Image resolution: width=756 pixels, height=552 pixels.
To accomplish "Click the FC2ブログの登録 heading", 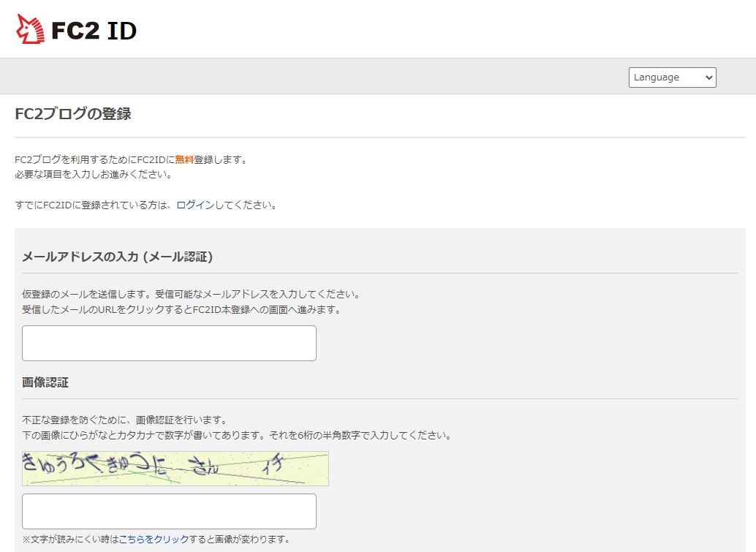I will click(x=73, y=114).
